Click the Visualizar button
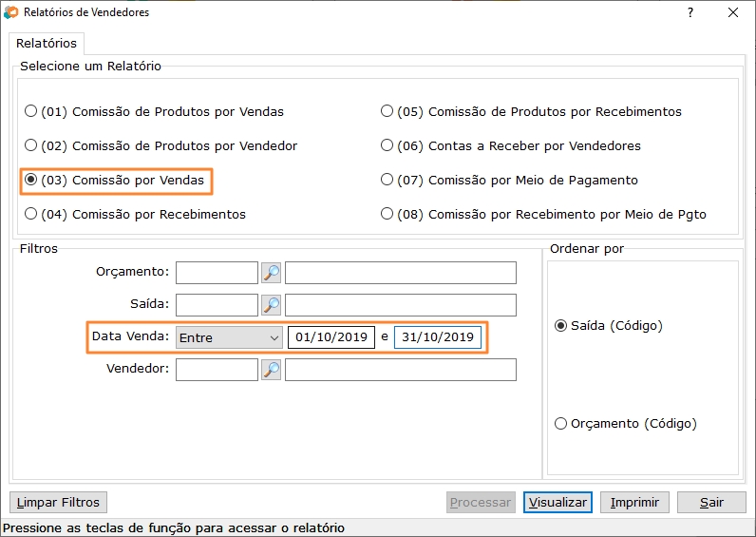Screen dimensions: 756x537 click(x=558, y=502)
